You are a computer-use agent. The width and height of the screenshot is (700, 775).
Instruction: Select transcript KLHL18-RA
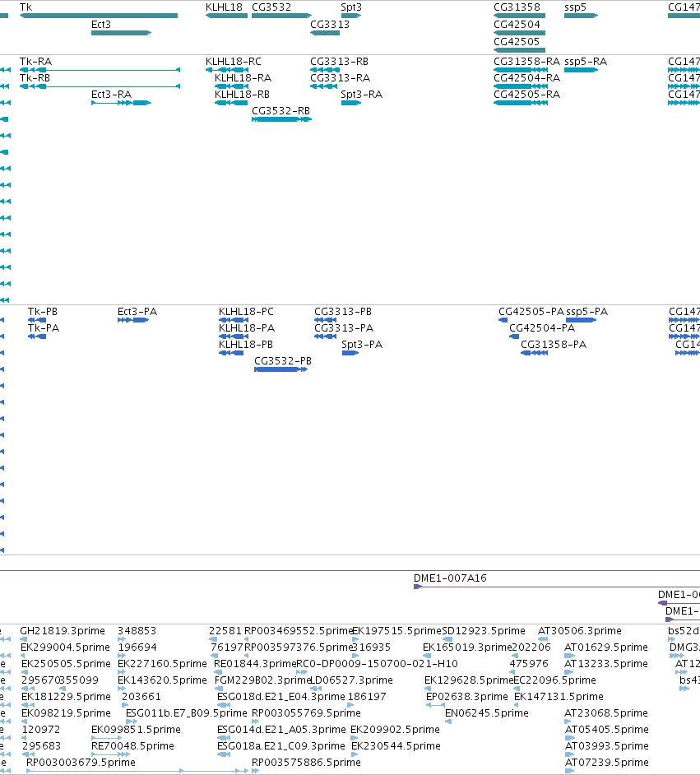click(230, 86)
